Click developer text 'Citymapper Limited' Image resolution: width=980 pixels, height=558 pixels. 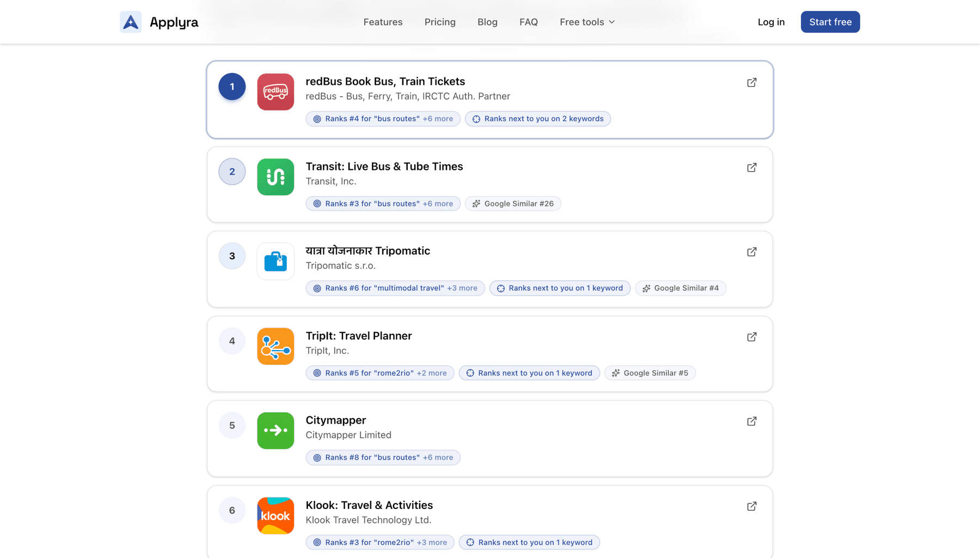[348, 435]
